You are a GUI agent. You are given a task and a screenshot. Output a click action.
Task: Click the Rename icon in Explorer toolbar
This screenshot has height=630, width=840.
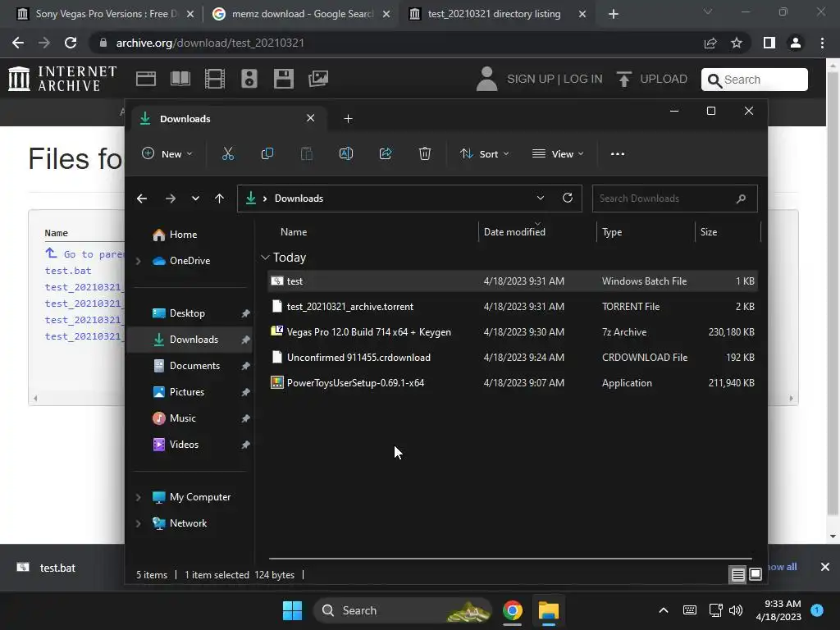click(x=346, y=153)
